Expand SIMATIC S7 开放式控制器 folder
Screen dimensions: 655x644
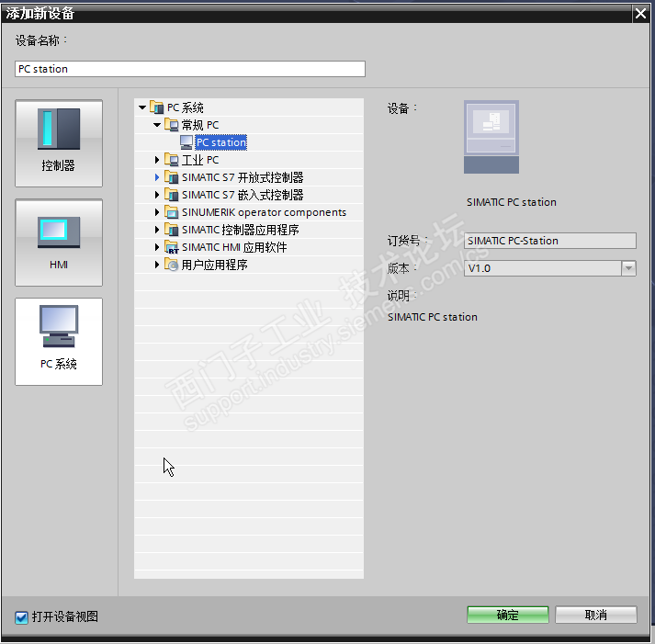157,177
